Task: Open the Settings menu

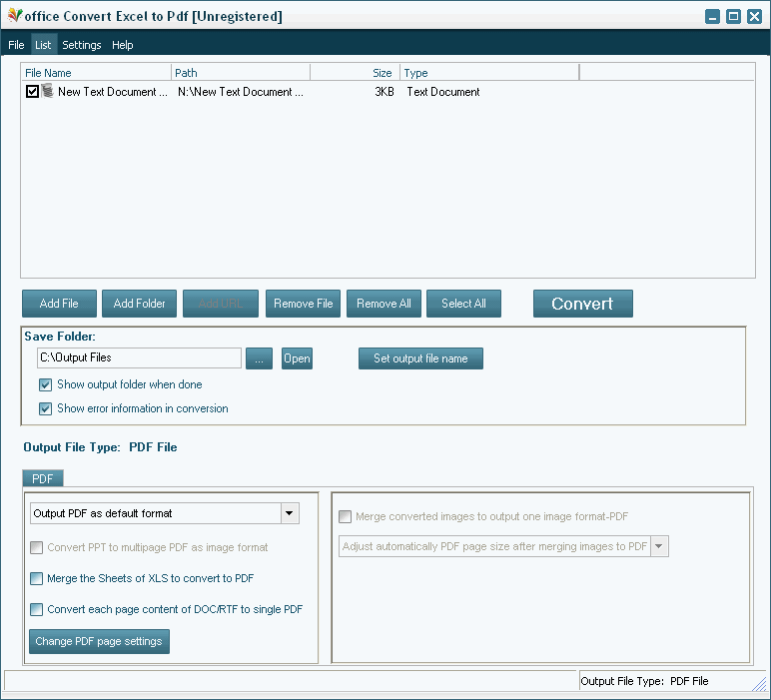Action: coord(82,45)
